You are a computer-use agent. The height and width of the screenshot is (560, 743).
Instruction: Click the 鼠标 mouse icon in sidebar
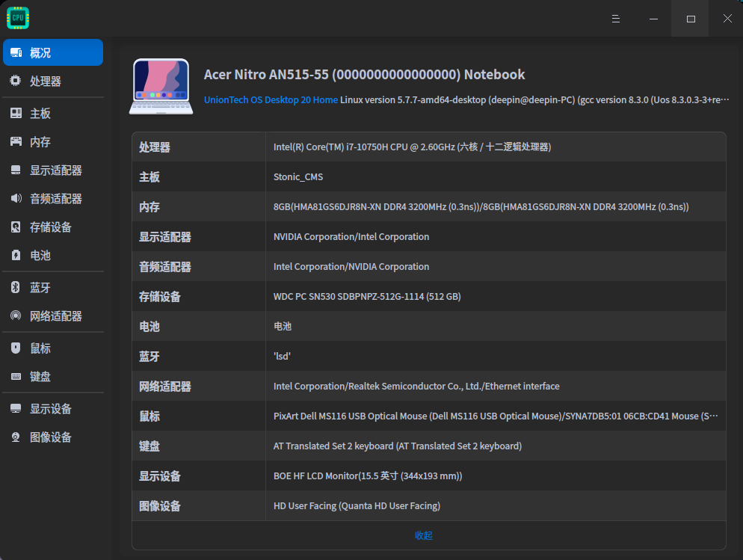coord(16,348)
